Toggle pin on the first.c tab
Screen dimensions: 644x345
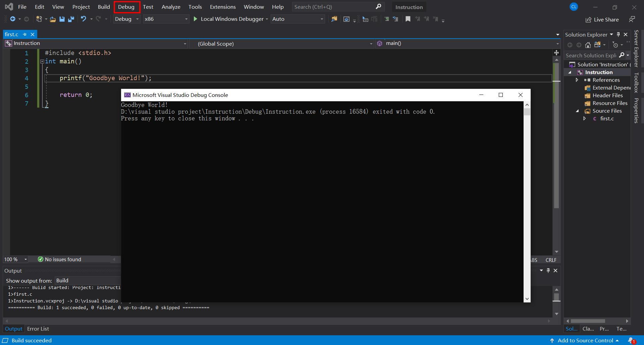(24, 35)
